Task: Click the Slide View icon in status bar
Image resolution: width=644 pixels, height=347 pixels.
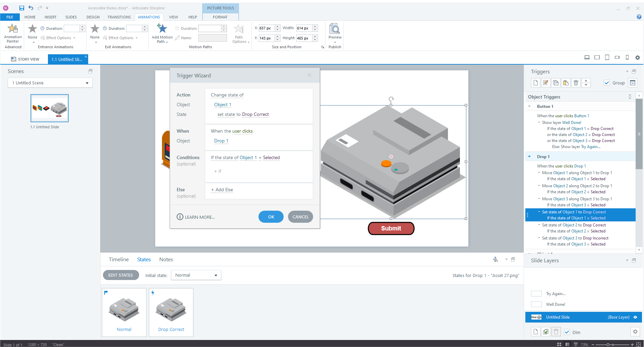Action: pos(567,344)
